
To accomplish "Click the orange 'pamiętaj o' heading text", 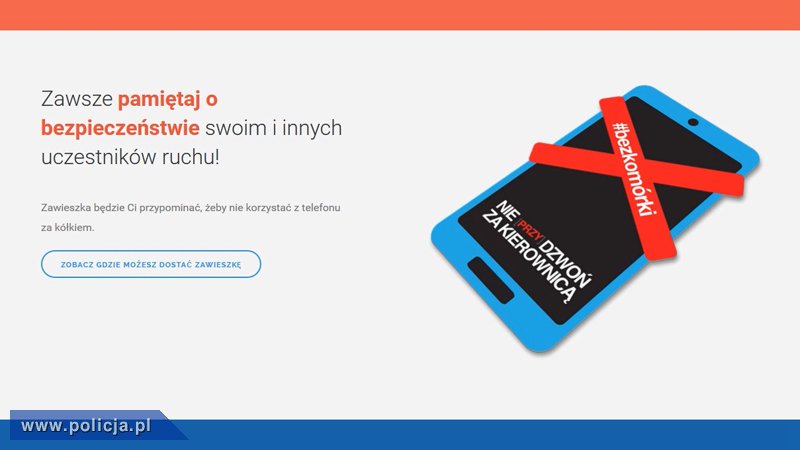I will coord(168,98).
